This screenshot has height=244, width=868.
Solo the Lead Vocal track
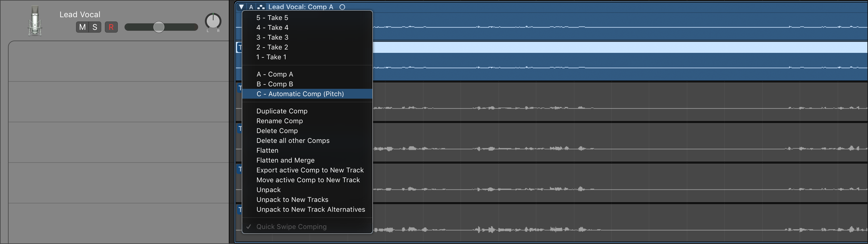(95, 27)
